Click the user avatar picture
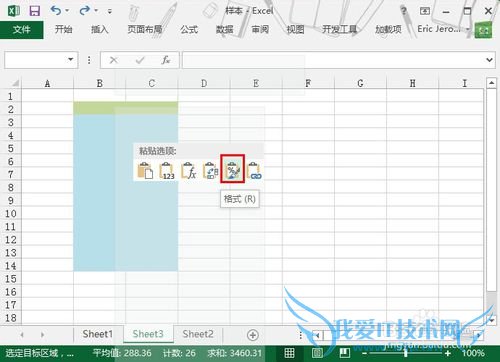This screenshot has height=362, width=500. pos(483,30)
